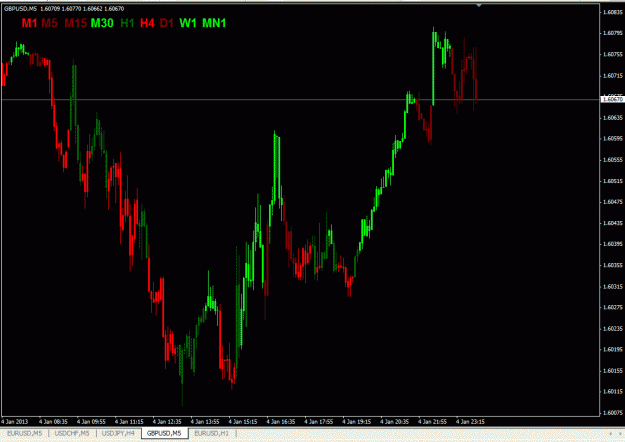
Task: Click the 1.60115 price axis label
Action: [613, 392]
